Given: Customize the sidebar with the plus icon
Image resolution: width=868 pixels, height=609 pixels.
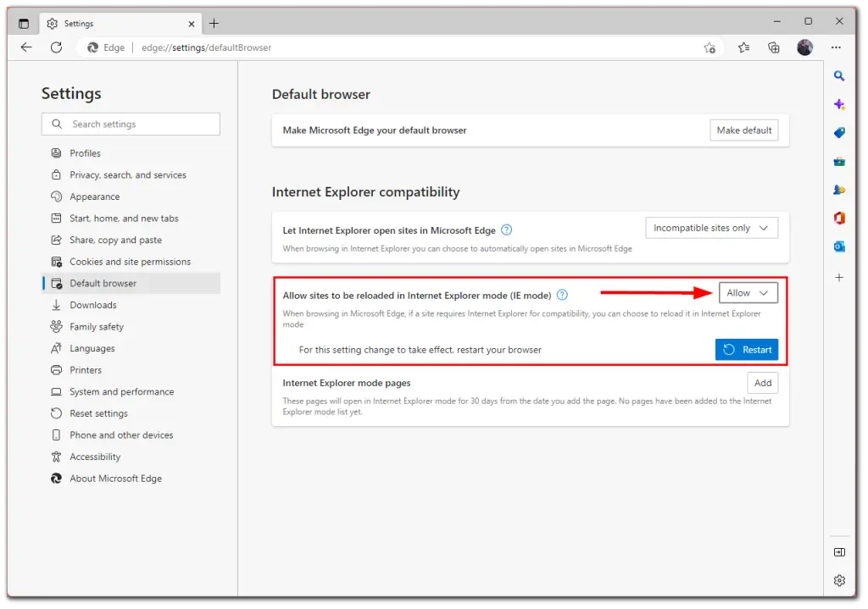Looking at the screenshot, I should coord(839,276).
